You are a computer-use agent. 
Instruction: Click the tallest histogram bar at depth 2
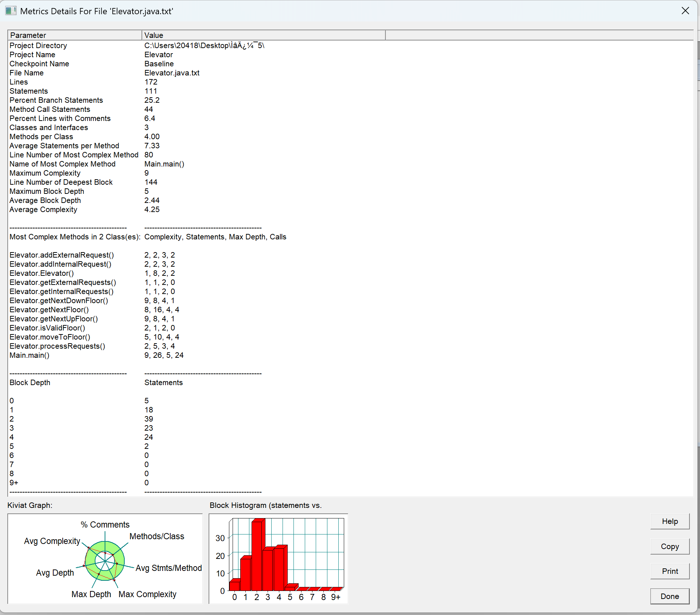click(257, 556)
